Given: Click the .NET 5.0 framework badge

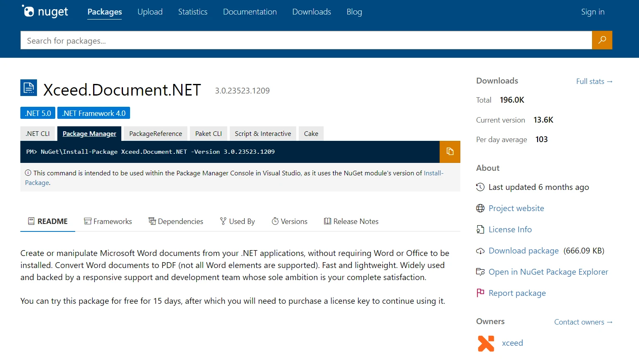Looking at the screenshot, I should (x=38, y=113).
